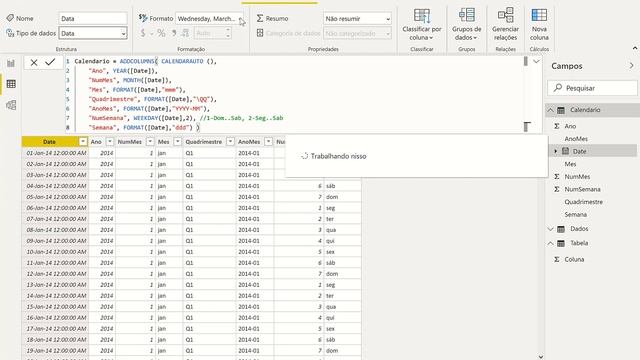Click the search magnifier icon
The image size is (640, 360).
point(558,88)
